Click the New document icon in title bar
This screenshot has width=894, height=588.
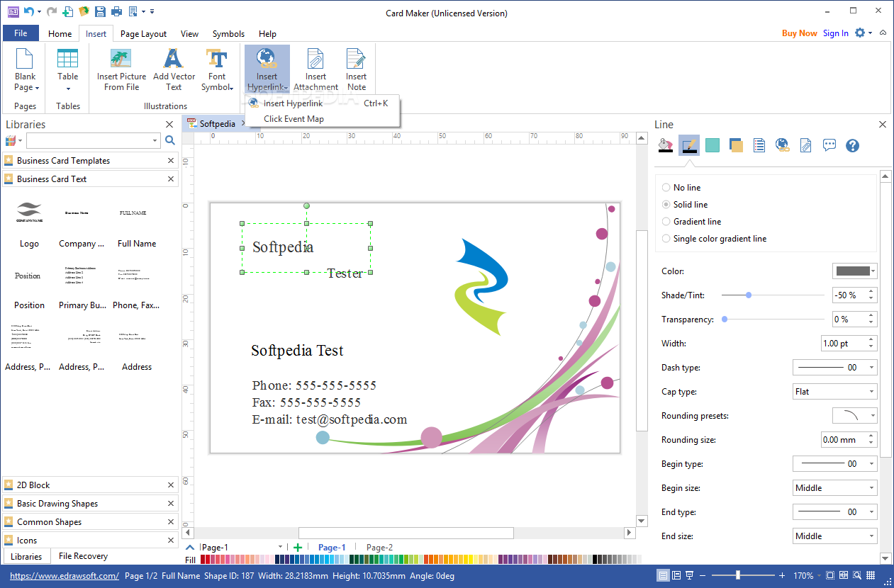tap(67, 11)
